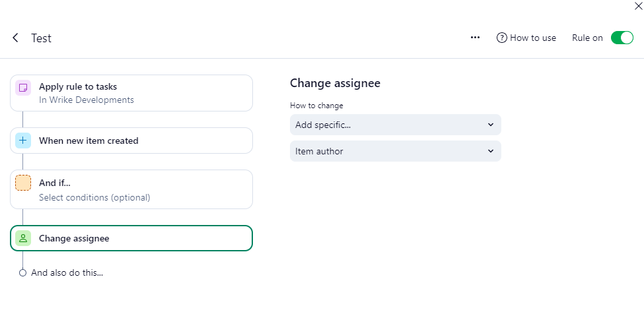Open Select conditions (optional) under And if
This screenshot has height=316, width=644.
click(x=94, y=197)
